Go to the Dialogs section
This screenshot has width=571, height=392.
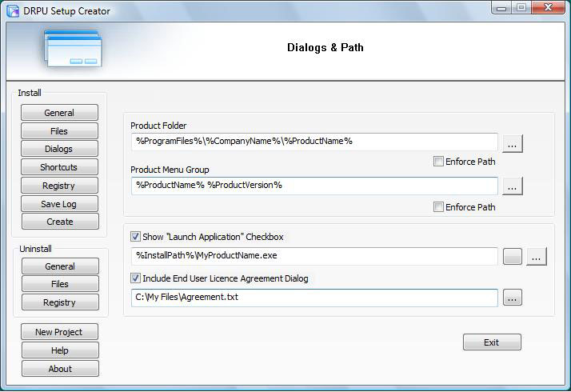[x=59, y=149]
